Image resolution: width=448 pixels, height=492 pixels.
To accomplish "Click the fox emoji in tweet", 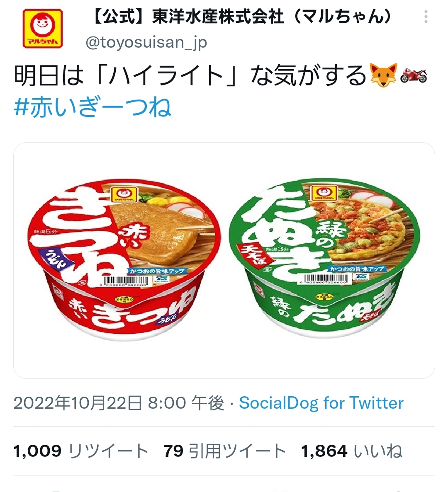I will (383, 75).
